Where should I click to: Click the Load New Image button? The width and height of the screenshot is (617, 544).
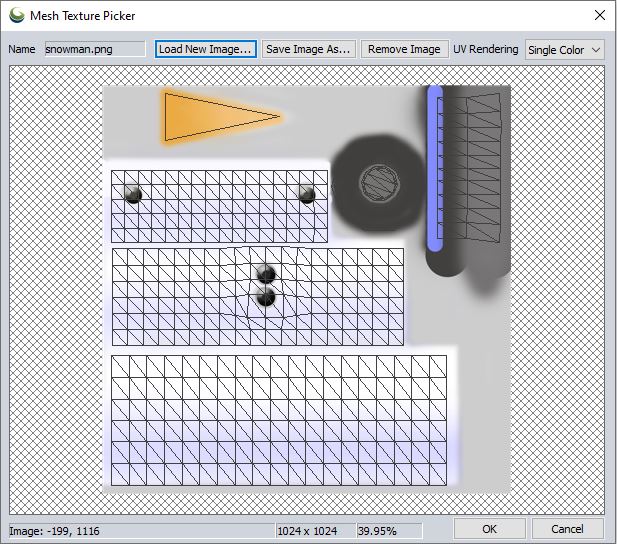pyautogui.click(x=206, y=49)
